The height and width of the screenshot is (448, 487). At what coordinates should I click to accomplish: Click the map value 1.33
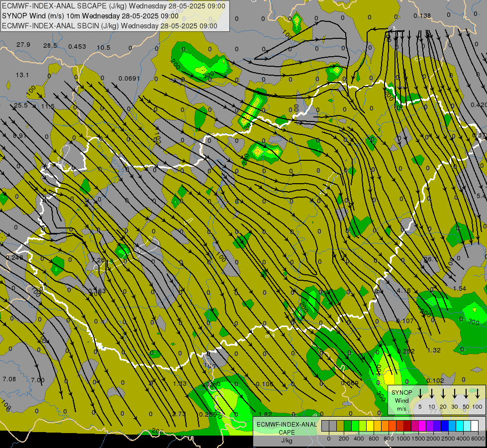(x=180, y=383)
